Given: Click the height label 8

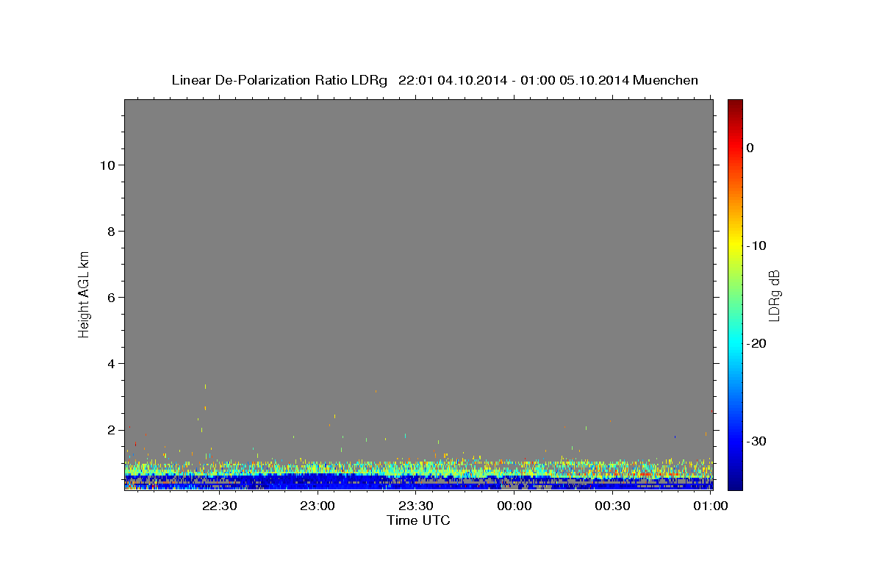Looking at the screenshot, I should (x=110, y=232).
